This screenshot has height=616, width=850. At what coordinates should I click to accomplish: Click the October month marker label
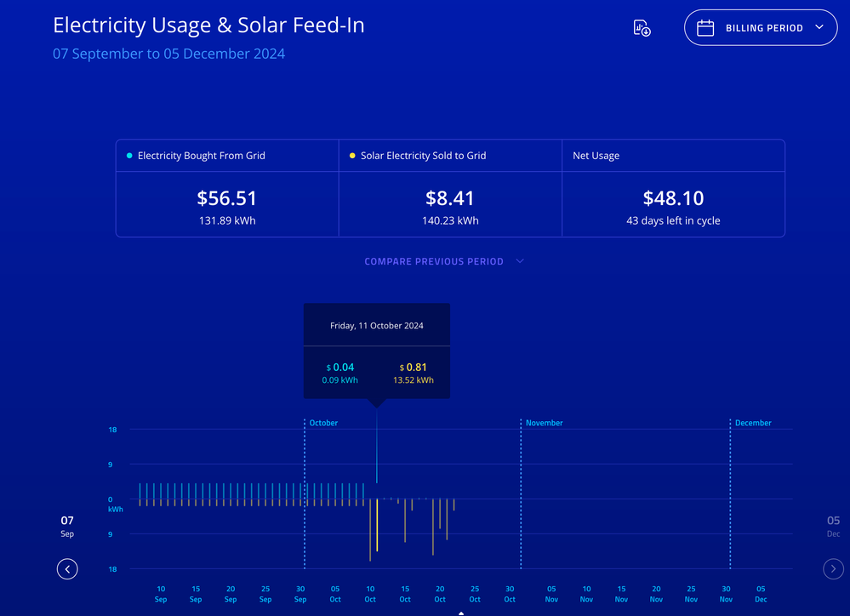(x=323, y=423)
